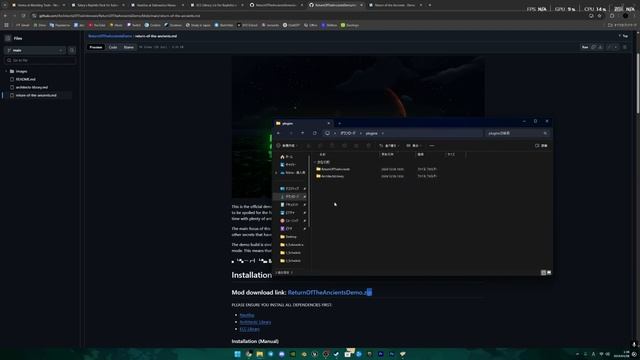Viewport: 640px width, 360px height.
Task: Download ReturnOfTheAncientsDemo.zip link
Action: [330, 292]
